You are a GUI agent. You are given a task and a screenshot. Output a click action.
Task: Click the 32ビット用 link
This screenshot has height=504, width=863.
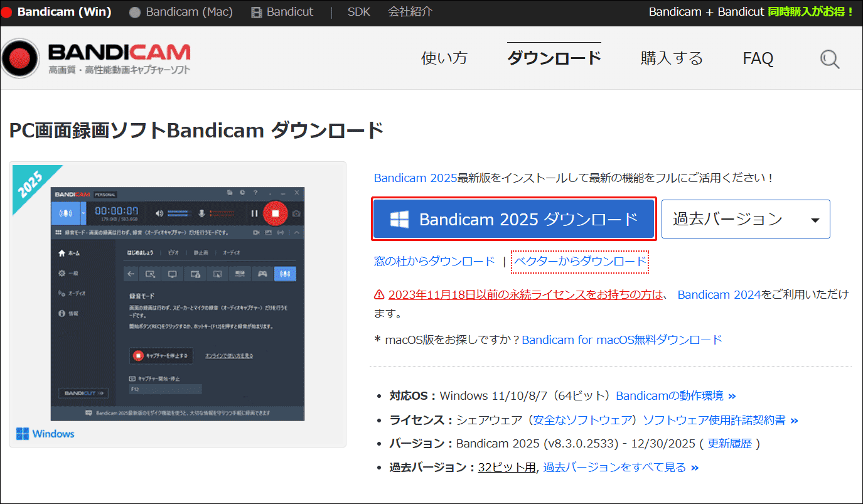click(x=507, y=468)
